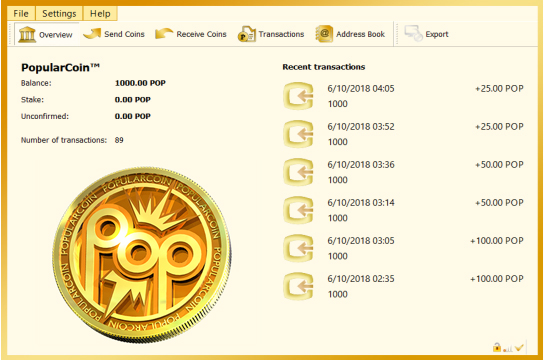Image resolution: width=544 pixels, height=362 pixels.
Task: Select the date text 6/10/2018 03:36
Action: coord(361,165)
